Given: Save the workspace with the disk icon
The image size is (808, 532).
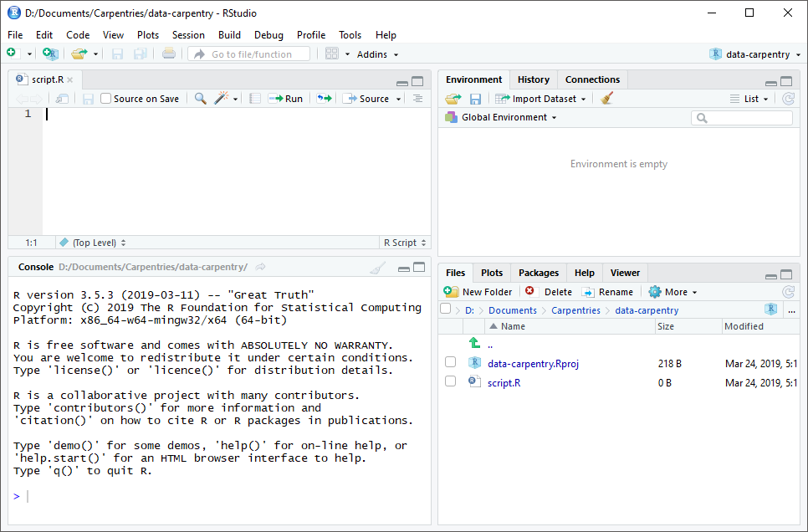Looking at the screenshot, I should 474,98.
